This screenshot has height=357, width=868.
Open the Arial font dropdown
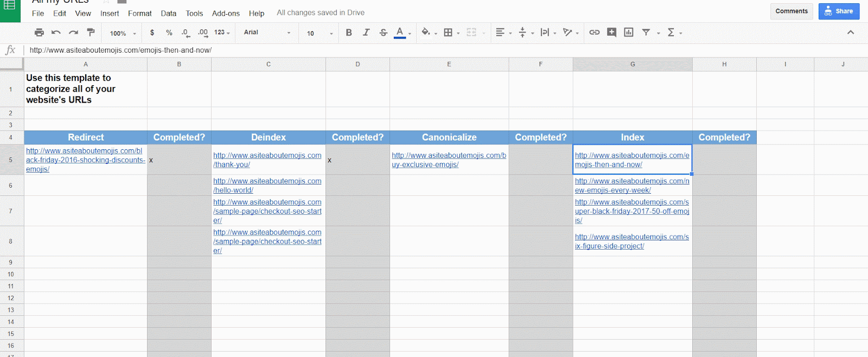click(267, 33)
